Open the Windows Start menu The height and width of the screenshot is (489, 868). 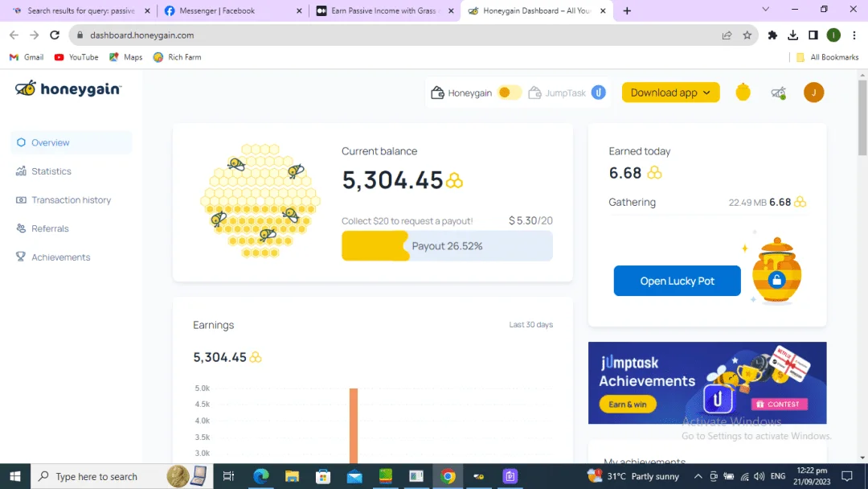pos(15,476)
